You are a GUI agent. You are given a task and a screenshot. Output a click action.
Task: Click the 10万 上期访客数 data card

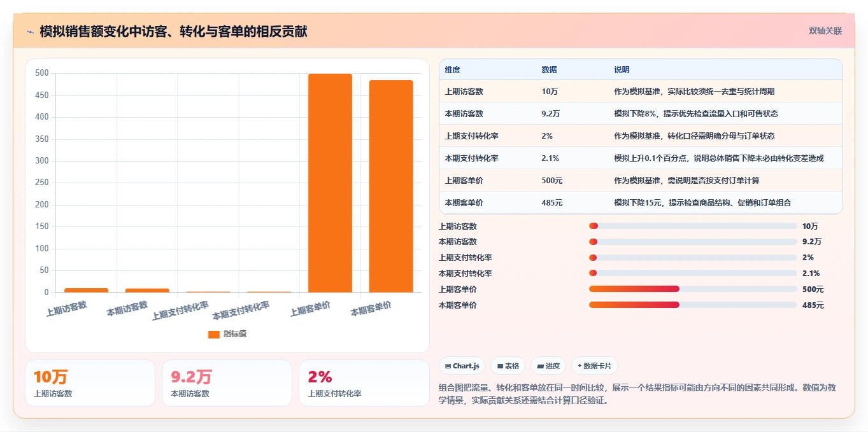[x=90, y=383]
